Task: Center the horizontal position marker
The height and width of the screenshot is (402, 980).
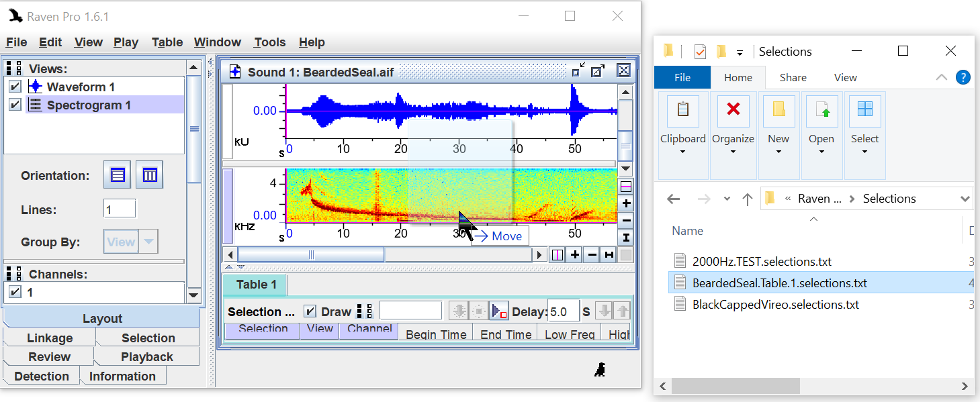Action: tap(558, 255)
